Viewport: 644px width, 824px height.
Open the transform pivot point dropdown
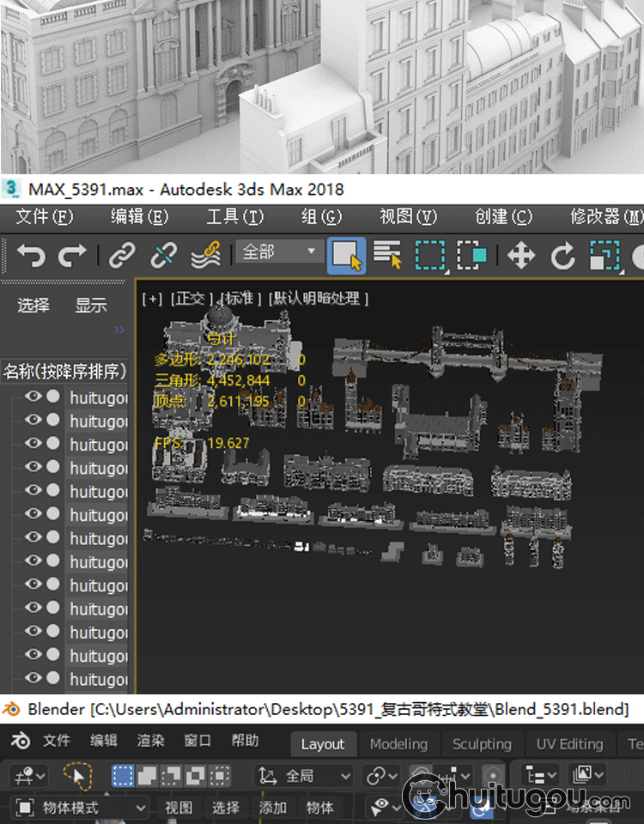(x=381, y=776)
